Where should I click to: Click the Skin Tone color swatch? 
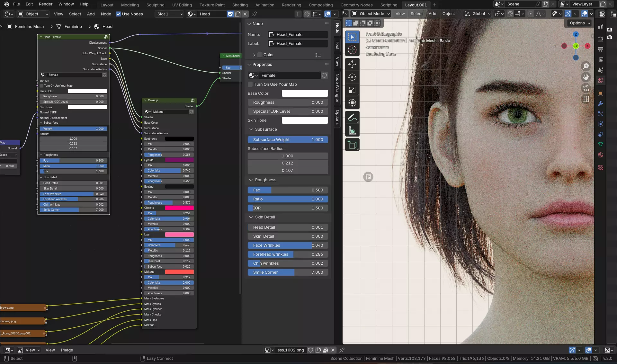point(305,120)
